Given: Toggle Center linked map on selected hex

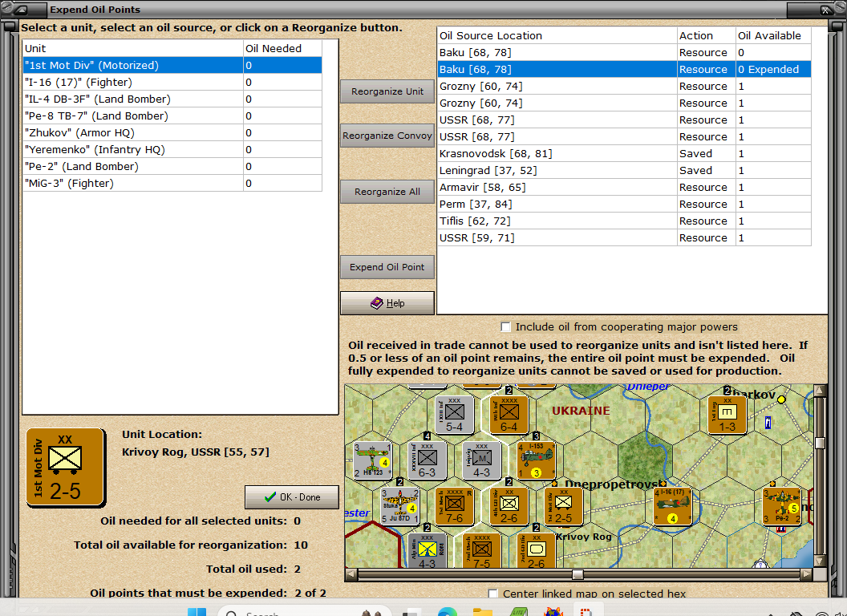Looking at the screenshot, I should [492, 594].
